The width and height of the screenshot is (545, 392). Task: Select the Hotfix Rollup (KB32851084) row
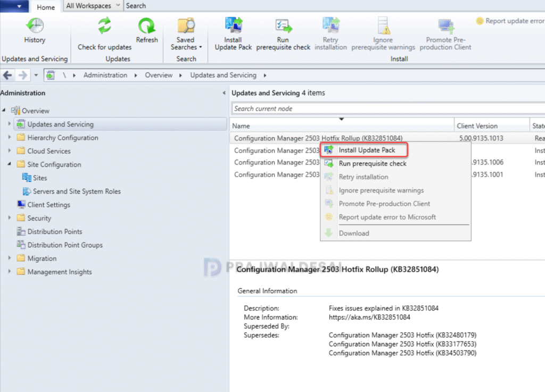click(x=387, y=138)
